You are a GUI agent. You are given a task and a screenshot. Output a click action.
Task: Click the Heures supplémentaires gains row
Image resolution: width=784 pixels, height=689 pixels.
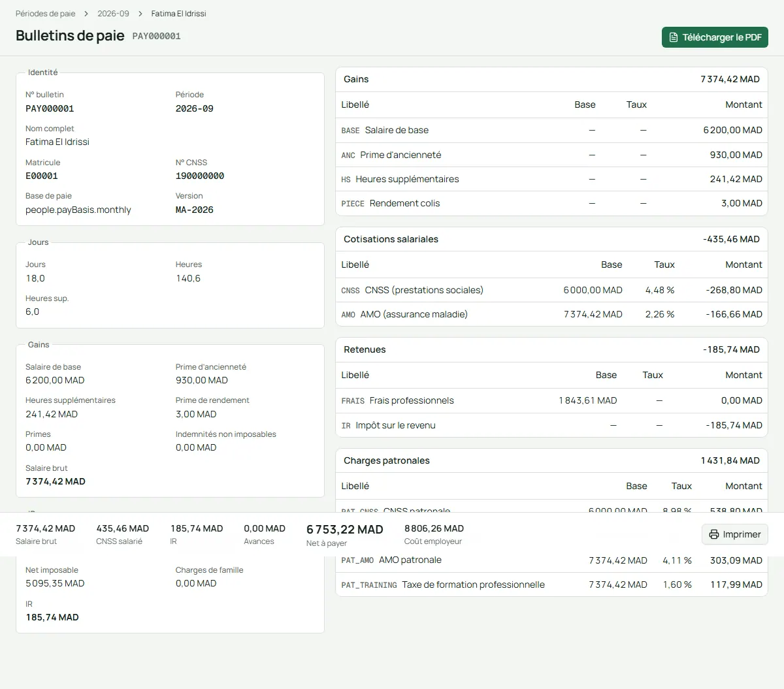pyautogui.click(x=551, y=179)
